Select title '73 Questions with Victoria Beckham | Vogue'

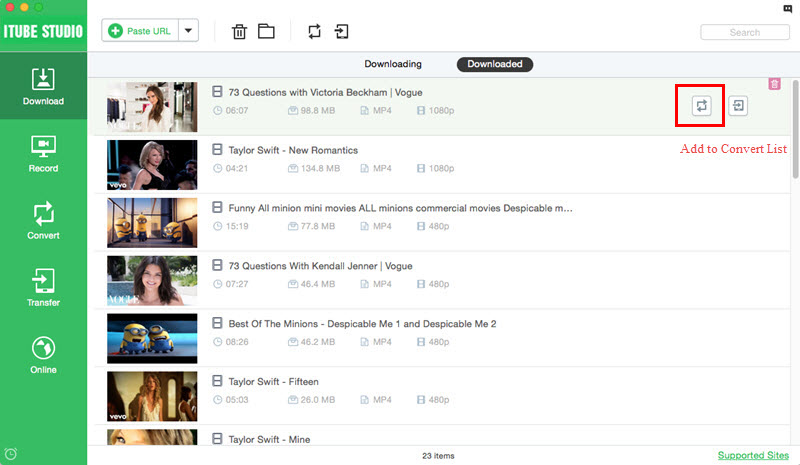(x=326, y=92)
